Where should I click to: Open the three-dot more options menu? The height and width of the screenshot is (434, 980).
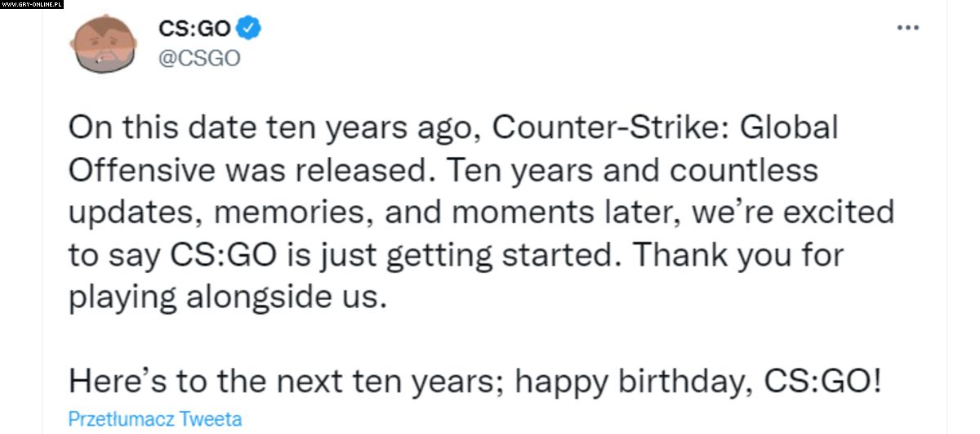tap(908, 28)
